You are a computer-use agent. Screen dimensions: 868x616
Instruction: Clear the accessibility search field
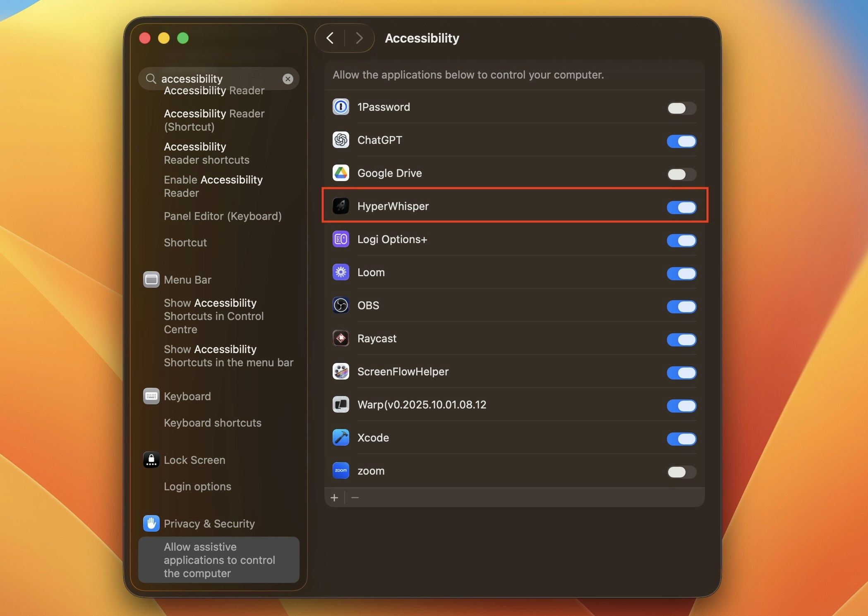pos(288,79)
